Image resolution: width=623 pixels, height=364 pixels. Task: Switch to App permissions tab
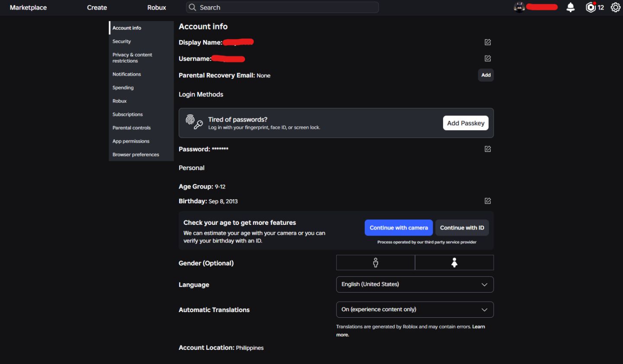[141, 141]
